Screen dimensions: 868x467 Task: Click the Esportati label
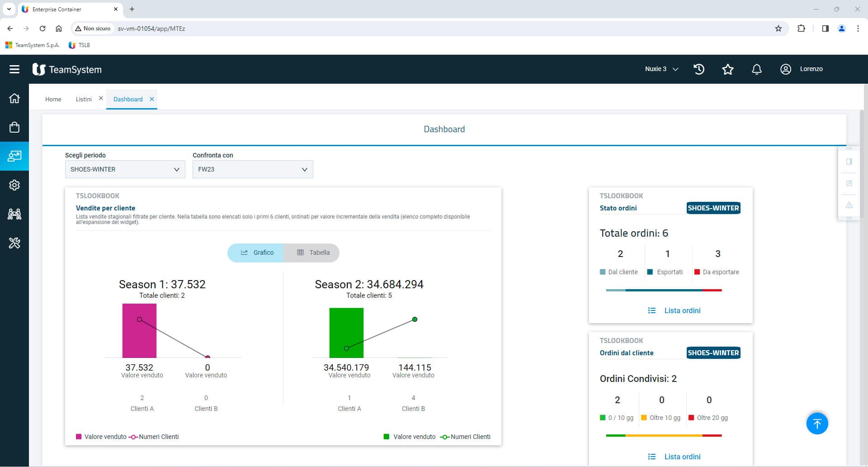click(x=670, y=272)
